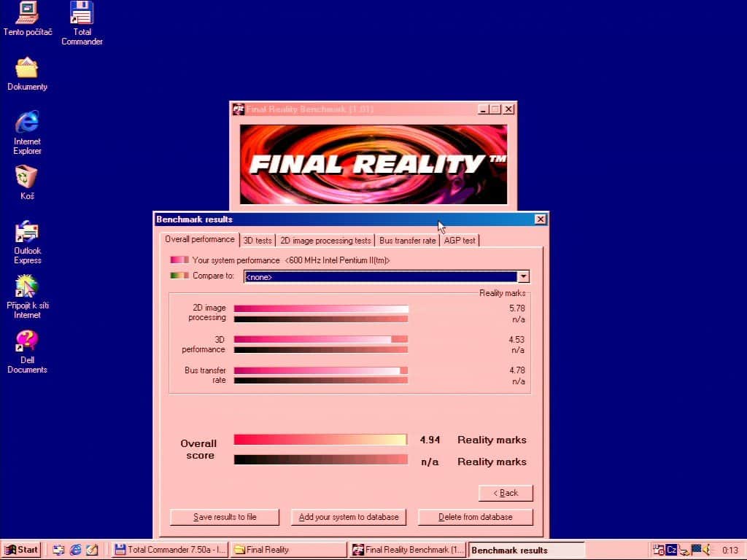Click the 4.78 reality marks value
Image resolution: width=747 pixels, height=560 pixels.
tap(517, 370)
